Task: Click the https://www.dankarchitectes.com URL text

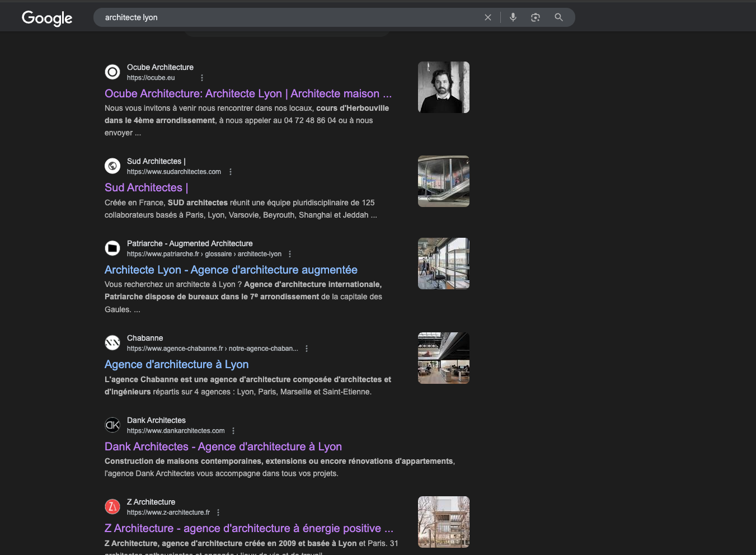Action: click(176, 431)
